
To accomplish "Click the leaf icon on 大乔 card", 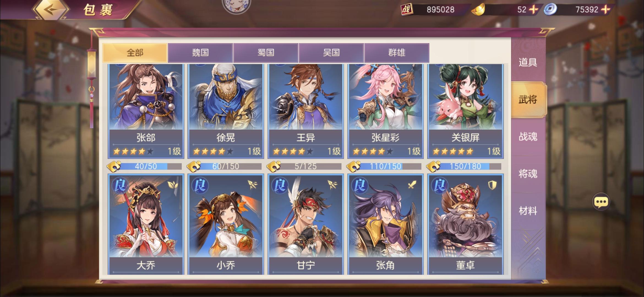I will pos(173,185).
